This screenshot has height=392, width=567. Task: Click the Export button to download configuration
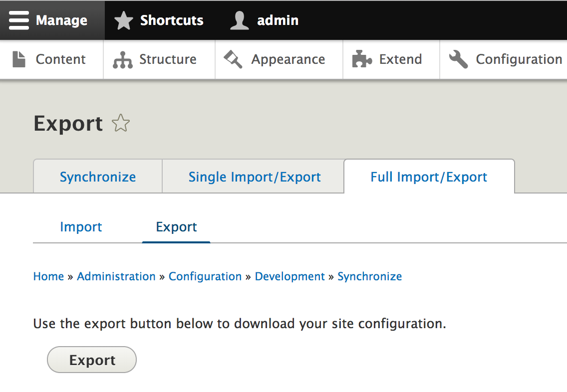point(92,360)
